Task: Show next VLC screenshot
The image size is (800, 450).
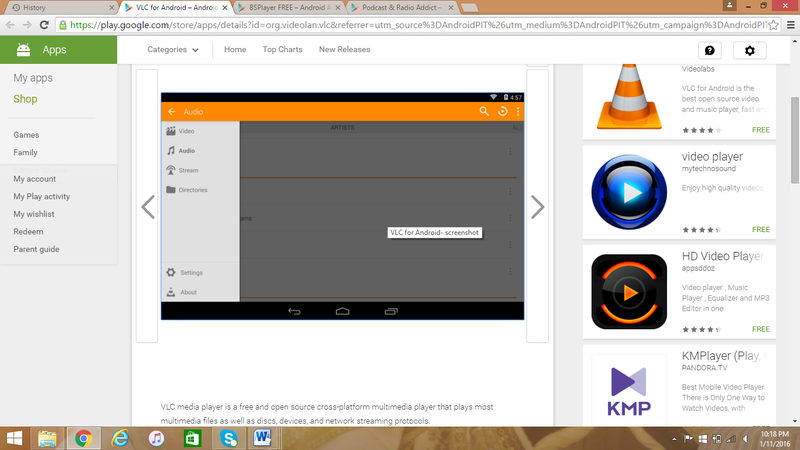Action: (537, 207)
